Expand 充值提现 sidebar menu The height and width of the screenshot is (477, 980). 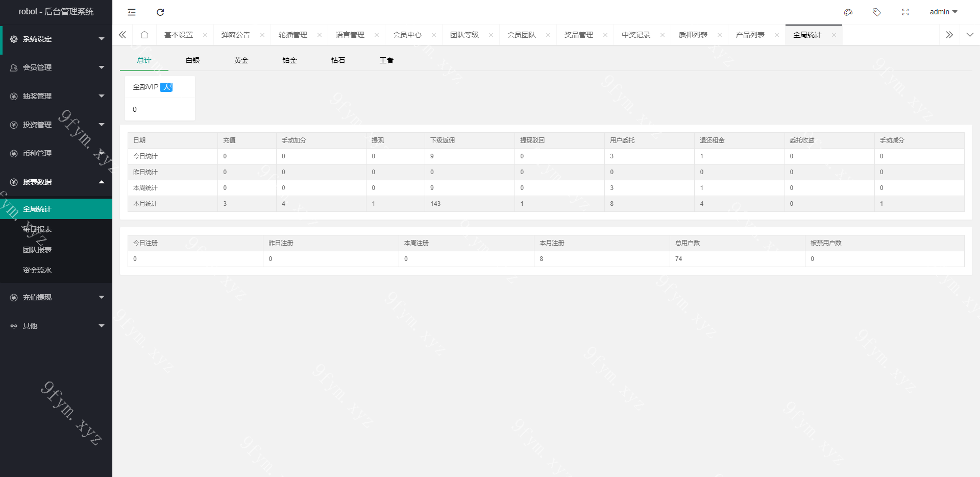pos(56,297)
